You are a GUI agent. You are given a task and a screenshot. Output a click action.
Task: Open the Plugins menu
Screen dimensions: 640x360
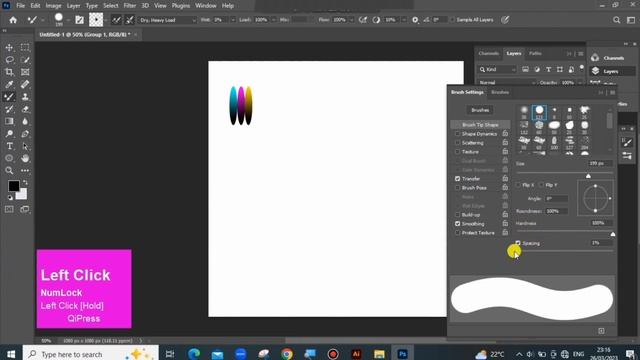181,6
